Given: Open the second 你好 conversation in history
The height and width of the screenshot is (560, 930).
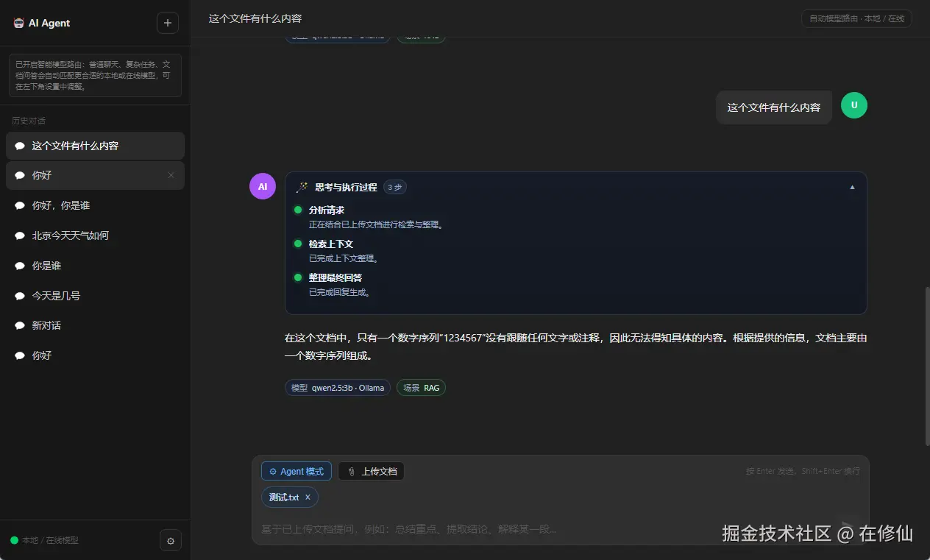Looking at the screenshot, I should click(95, 175).
